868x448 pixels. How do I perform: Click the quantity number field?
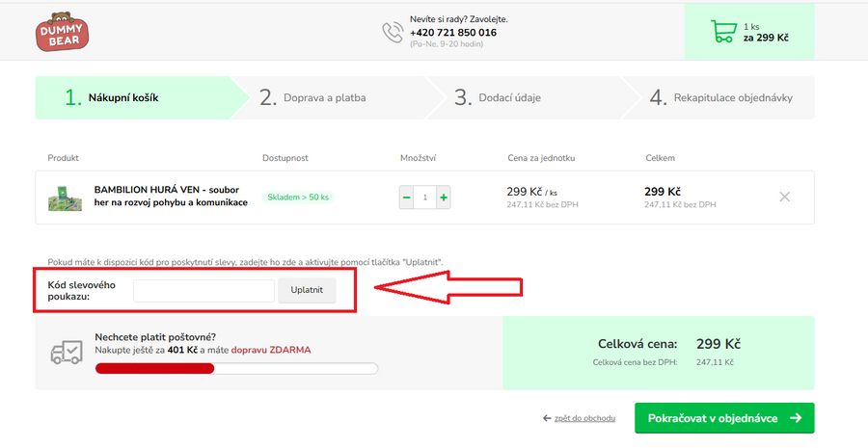pyautogui.click(x=425, y=197)
